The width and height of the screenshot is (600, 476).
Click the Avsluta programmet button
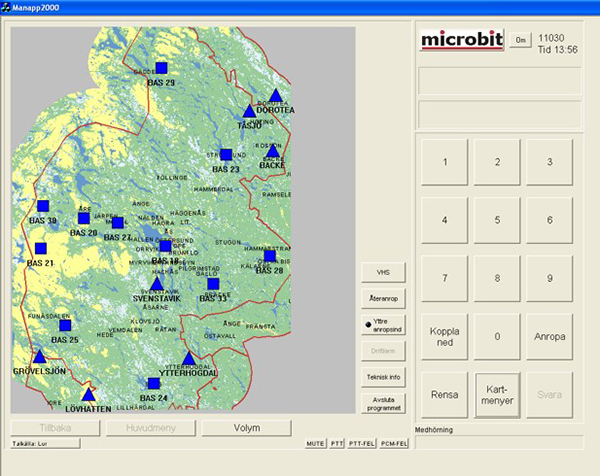click(383, 402)
